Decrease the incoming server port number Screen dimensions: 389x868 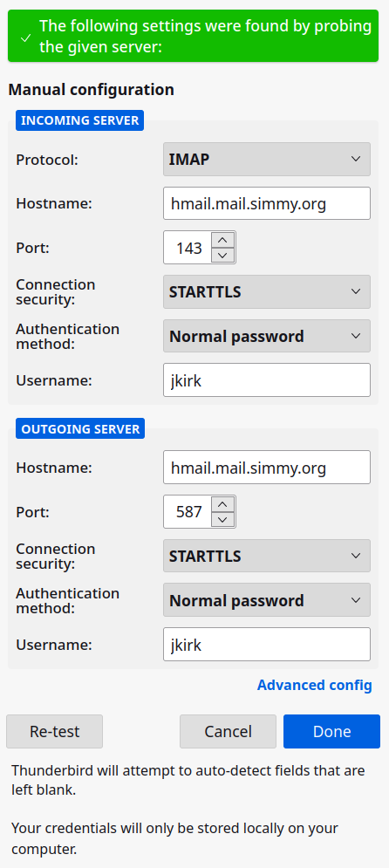coord(223,256)
